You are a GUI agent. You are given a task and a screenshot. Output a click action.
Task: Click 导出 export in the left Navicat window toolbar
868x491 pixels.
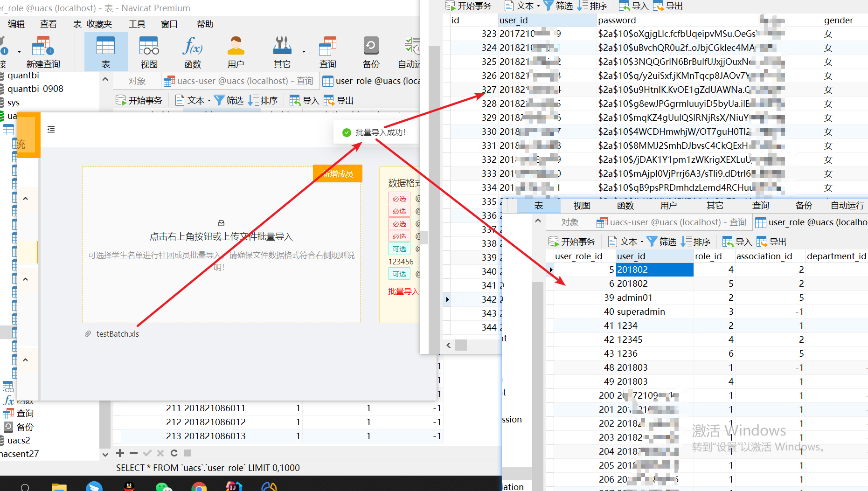[x=339, y=100]
